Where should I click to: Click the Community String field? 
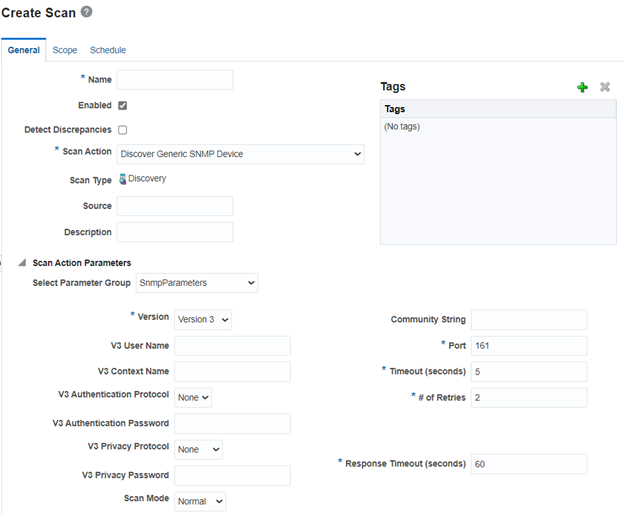(528, 320)
